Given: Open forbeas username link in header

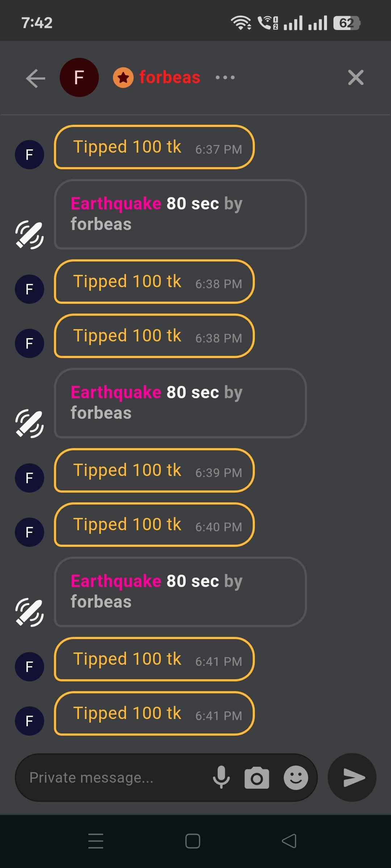Looking at the screenshot, I should pos(169,77).
